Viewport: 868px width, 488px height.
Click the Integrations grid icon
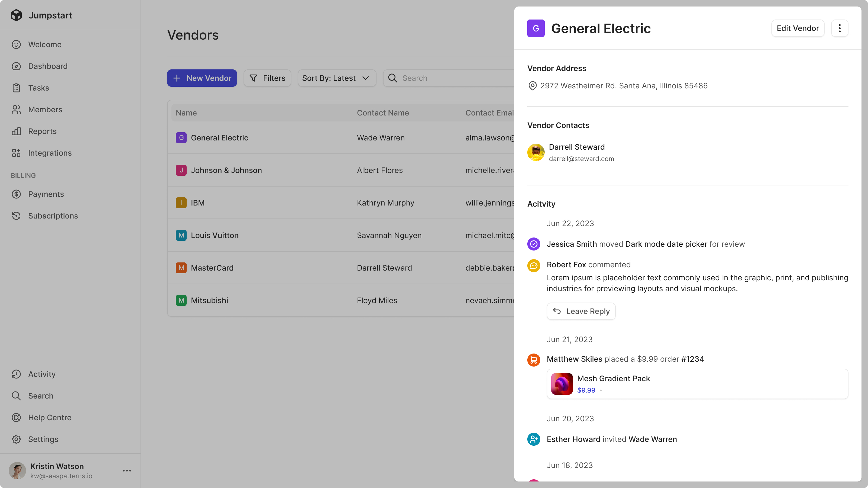[16, 153]
